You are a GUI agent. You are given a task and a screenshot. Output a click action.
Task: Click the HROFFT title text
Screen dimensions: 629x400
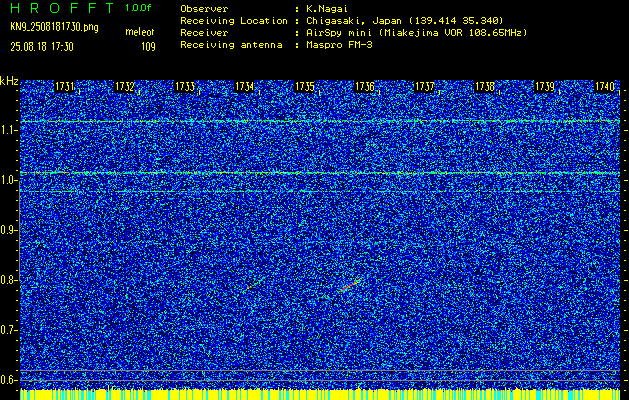tap(62, 8)
